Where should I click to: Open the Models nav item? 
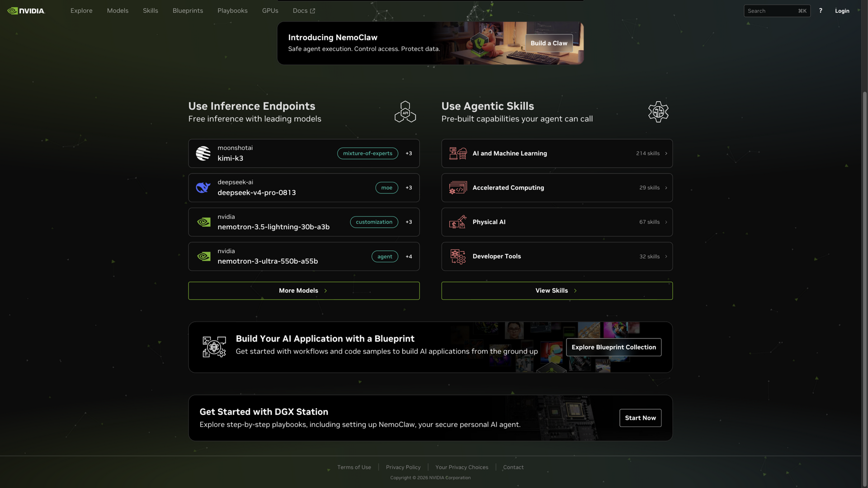click(x=118, y=11)
